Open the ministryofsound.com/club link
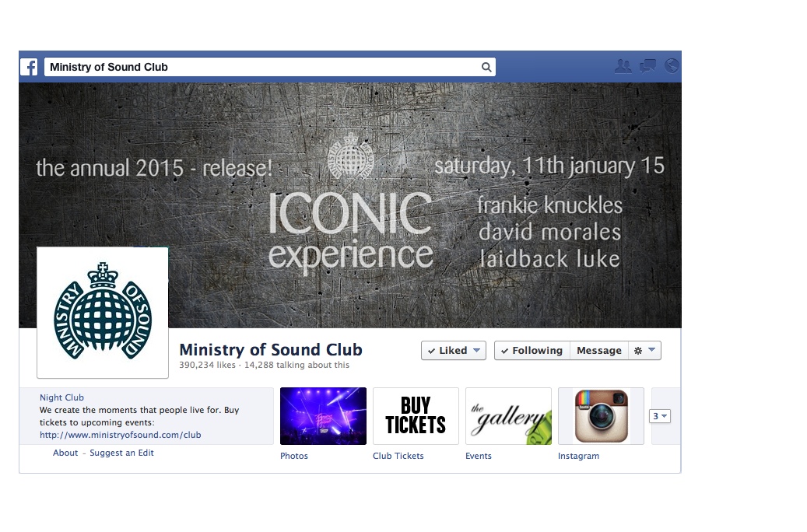Image resolution: width=807 pixels, height=532 pixels. pos(121,435)
